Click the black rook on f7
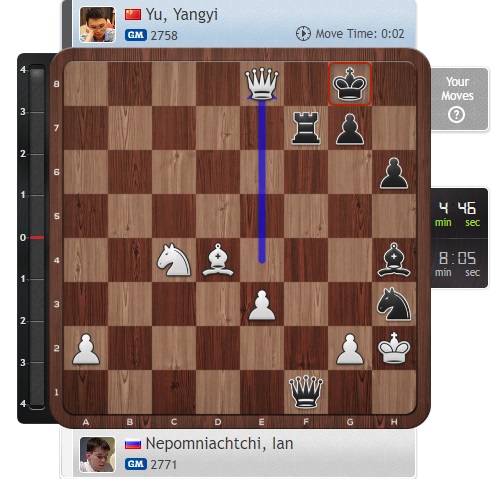 [x=306, y=128]
